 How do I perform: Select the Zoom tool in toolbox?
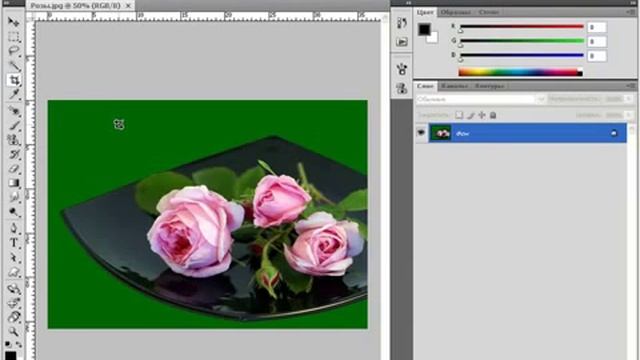(x=14, y=331)
